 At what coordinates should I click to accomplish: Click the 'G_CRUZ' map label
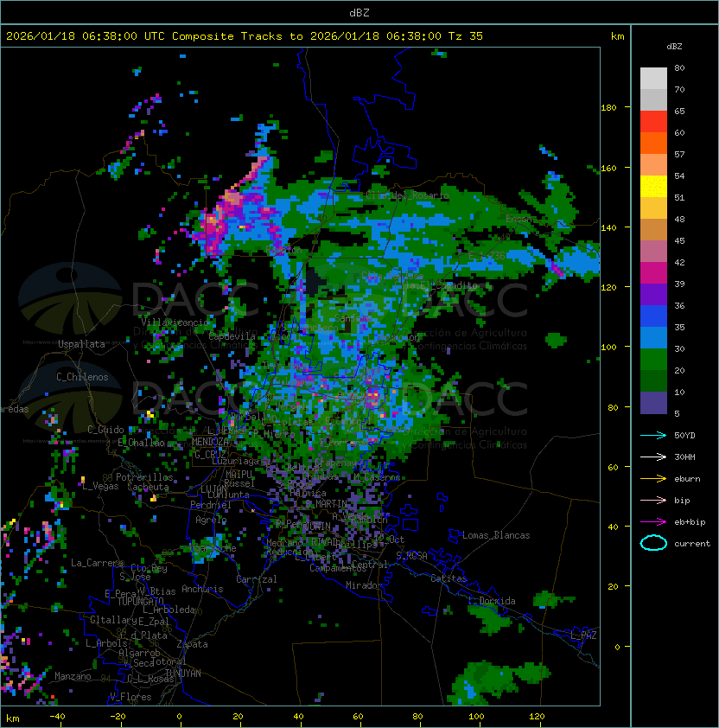210,455
